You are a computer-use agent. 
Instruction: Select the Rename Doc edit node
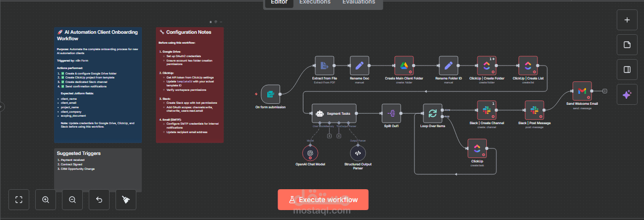(360, 65)
